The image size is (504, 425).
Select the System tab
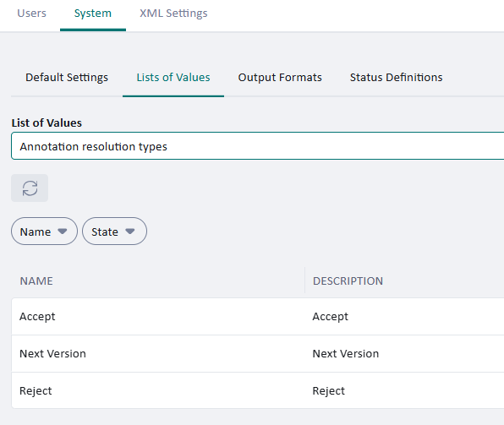(92, 14)
